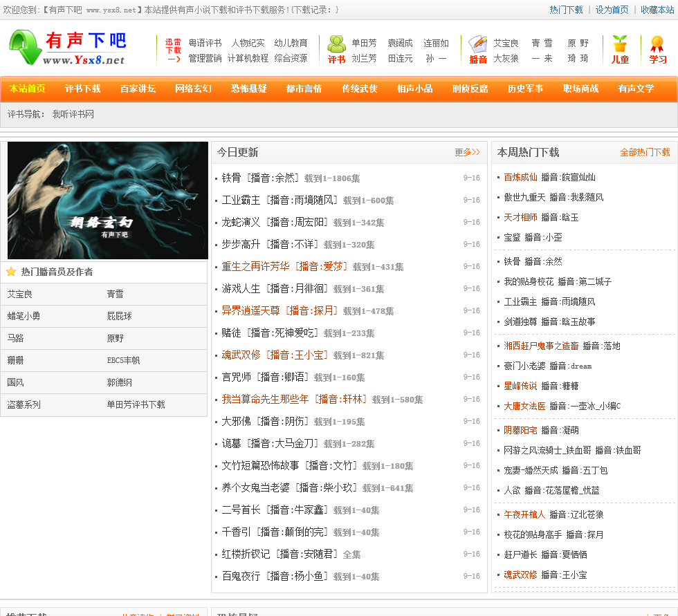
Task: Go to 职场商战 category
Action: pyautogui.click(x=580, y=88)
